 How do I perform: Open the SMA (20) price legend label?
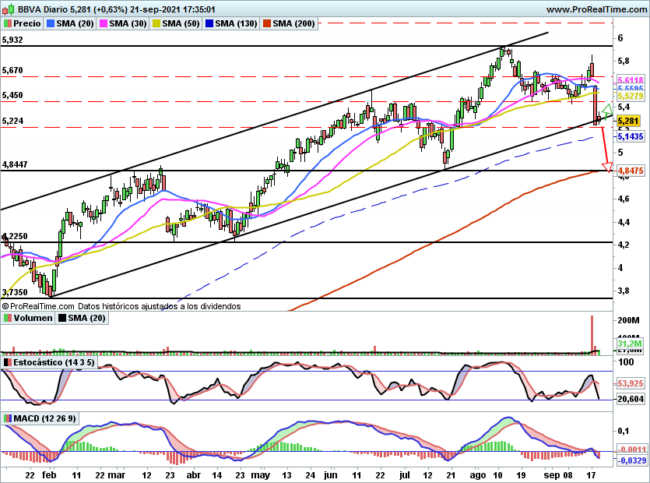(x=75, y=24)
